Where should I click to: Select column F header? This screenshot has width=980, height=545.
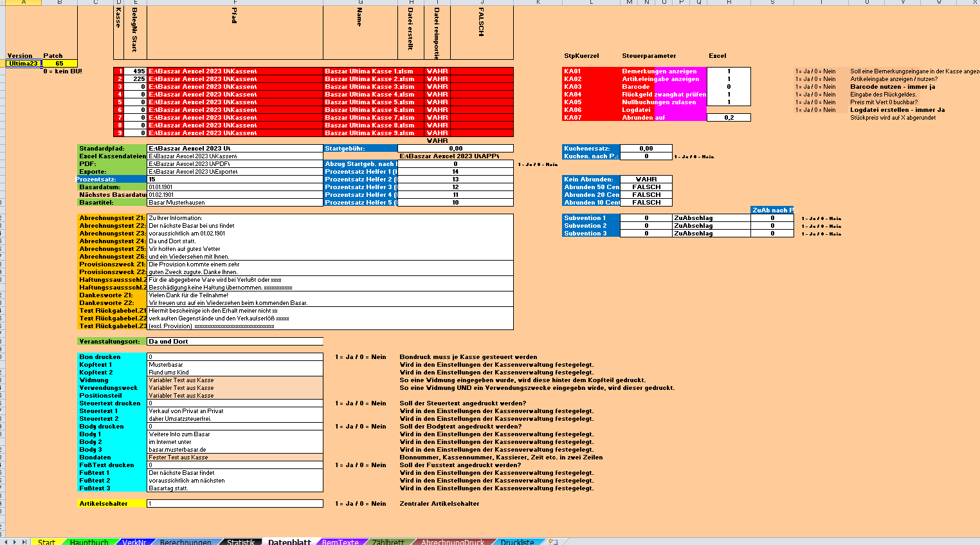click(235, 3)
